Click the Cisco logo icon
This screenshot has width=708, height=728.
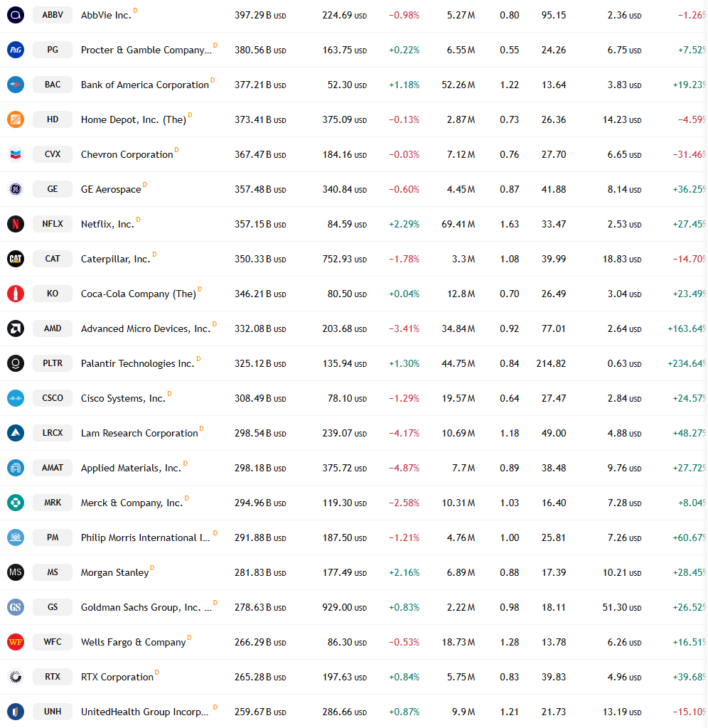click(x=16, y=398)
